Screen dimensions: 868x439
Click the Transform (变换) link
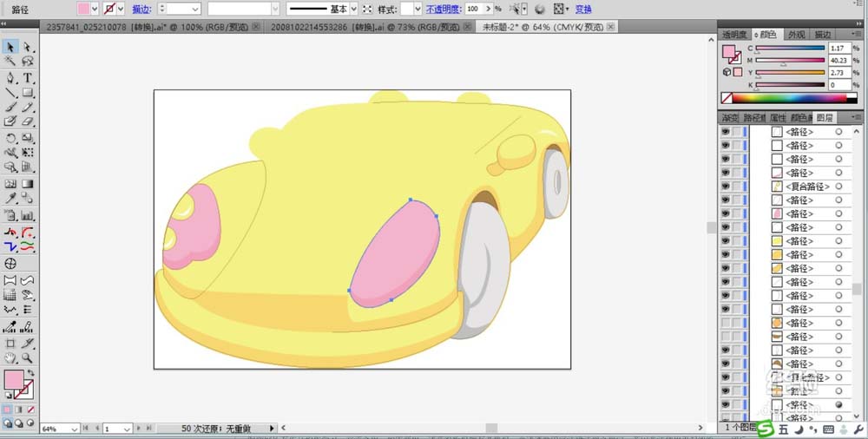tap(583, 9)
